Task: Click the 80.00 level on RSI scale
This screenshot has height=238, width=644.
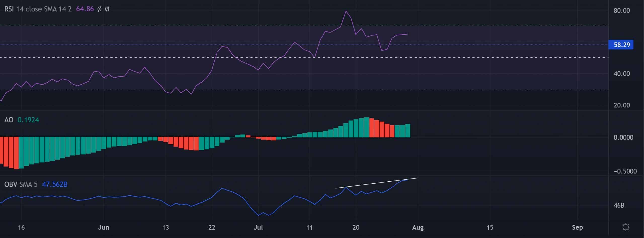Action: tap(622, 11)
